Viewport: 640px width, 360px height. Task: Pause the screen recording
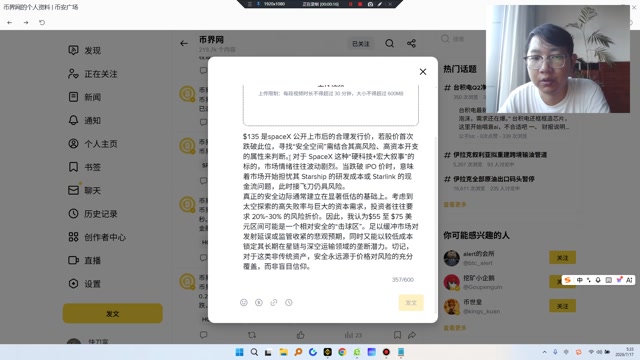(x=350, y=4)
